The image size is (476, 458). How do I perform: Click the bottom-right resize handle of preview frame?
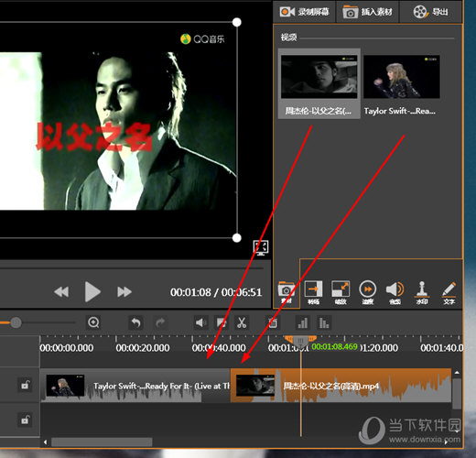click(x=237, y=238)
